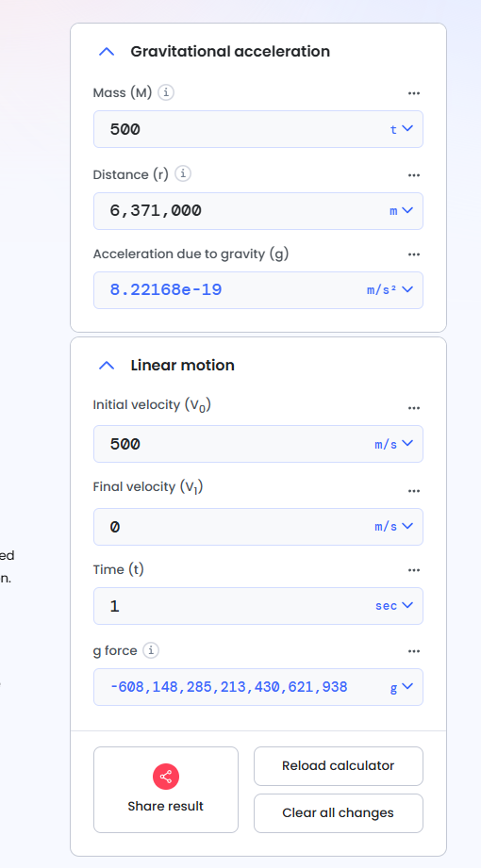Change Final velocity unit m/s
This screenshot has width=481, height=868.
coord(394,526)
